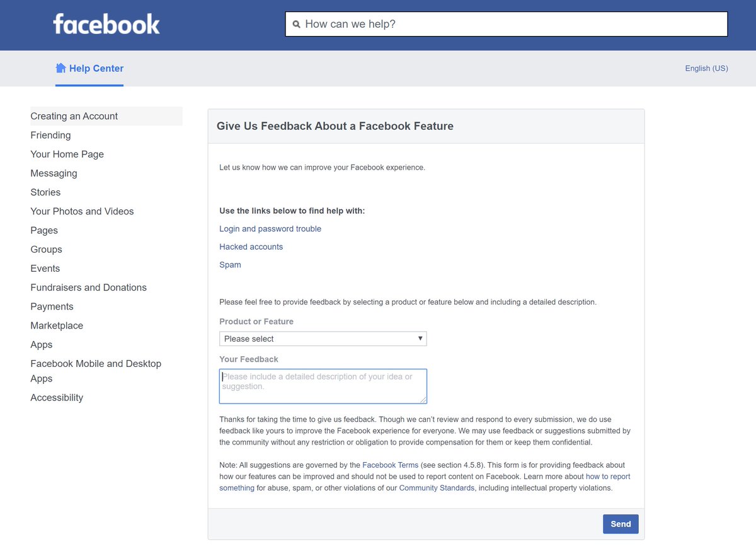756x558 pixels.
Task: Open Your Photos and Videos topic
Action: point(82,211)
